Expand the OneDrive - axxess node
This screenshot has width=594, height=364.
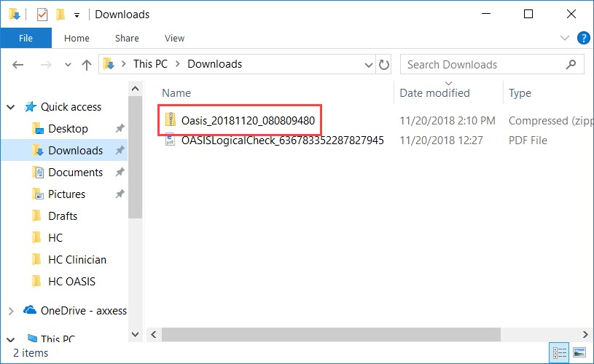coord(11,311)
